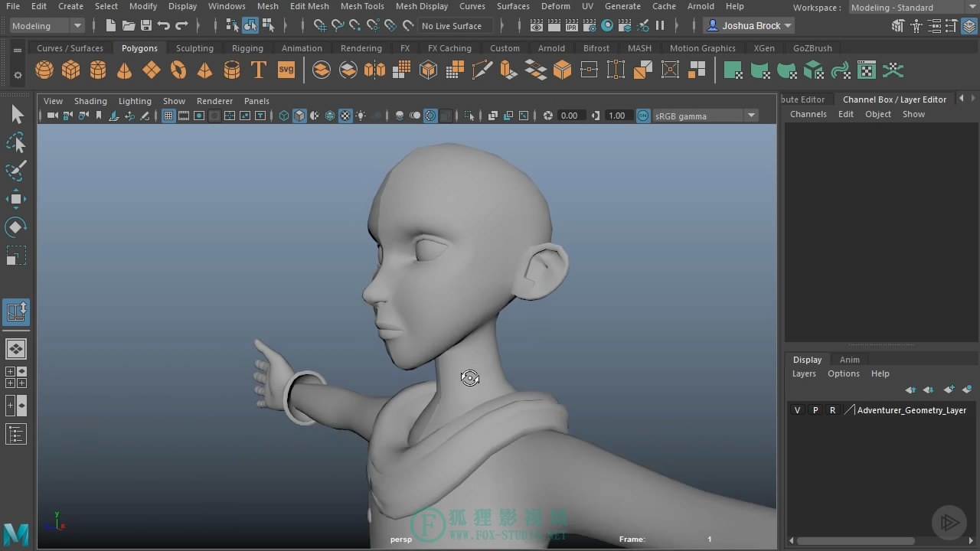
Task: Create a polygon sphere from shelf
Action: coord(44,70)
